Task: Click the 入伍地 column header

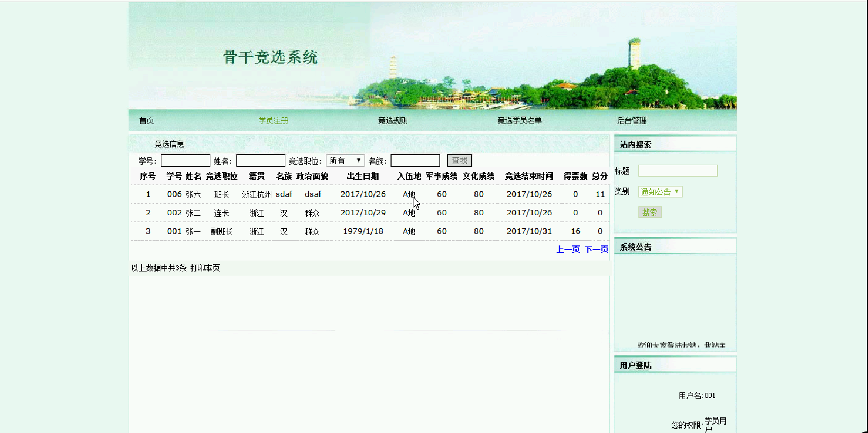Action: (x=409, y=176)
